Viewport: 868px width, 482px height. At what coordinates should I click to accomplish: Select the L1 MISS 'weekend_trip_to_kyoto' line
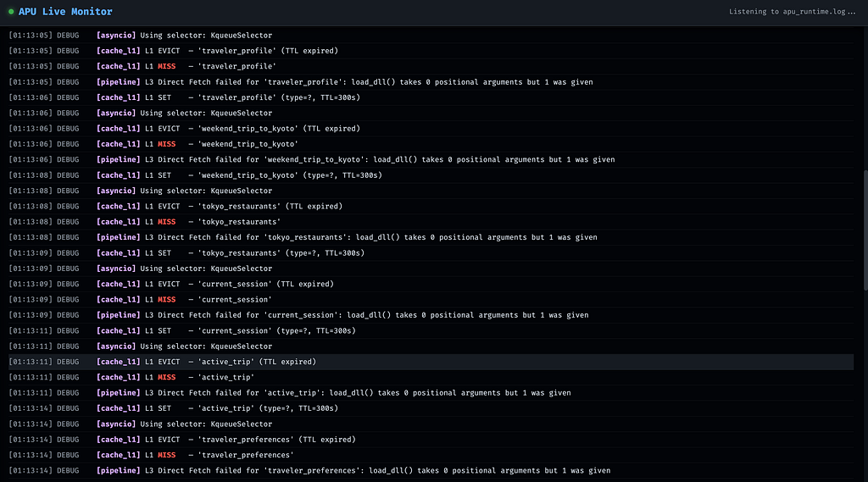[x=431, y=144]
